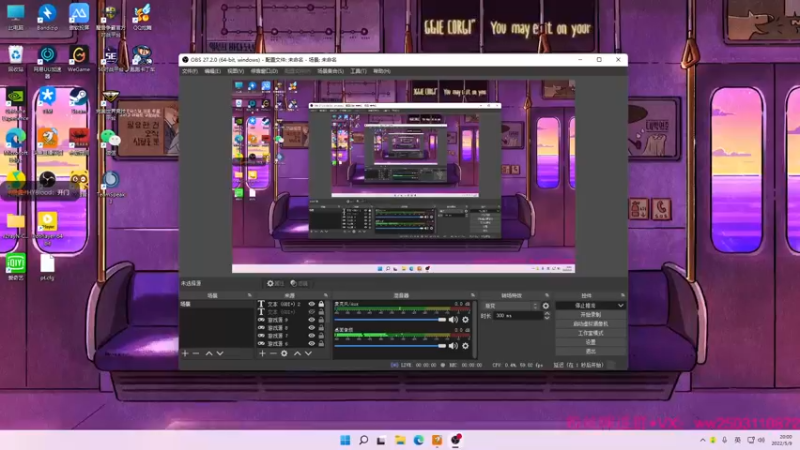800x450 pixels.
Task: Open the Bandizip desktop shortcut
Action: point(47,17)
